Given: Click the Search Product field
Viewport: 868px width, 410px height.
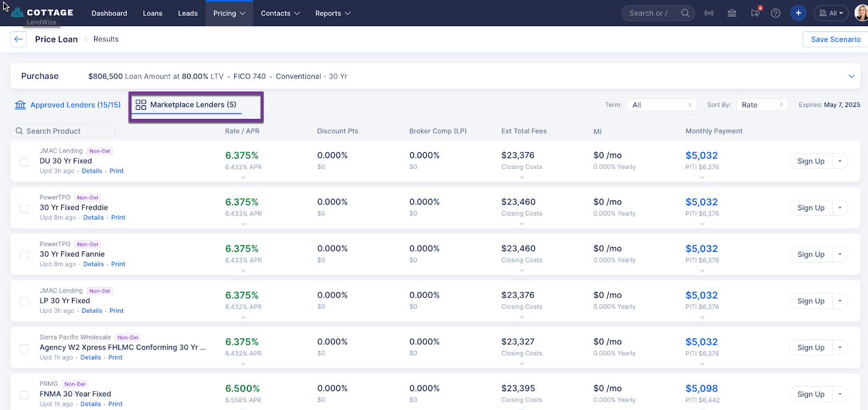Looking at the screenshot, I should click(63, 131).
